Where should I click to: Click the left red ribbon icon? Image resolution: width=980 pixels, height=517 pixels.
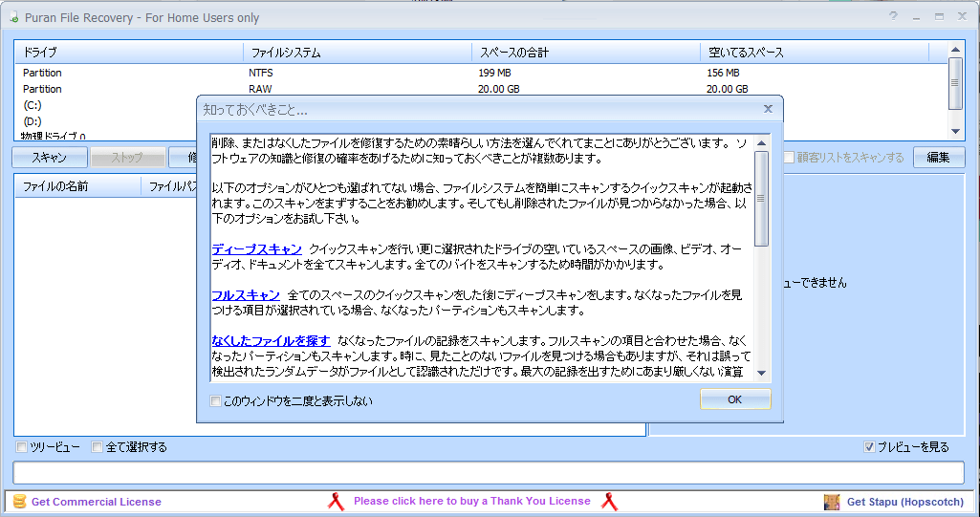[x=337, y=502]
